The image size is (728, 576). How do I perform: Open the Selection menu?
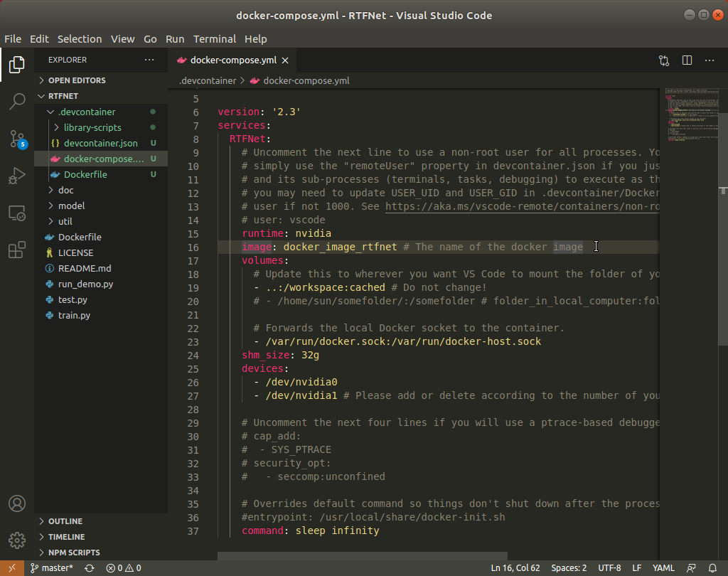point(80,39)
